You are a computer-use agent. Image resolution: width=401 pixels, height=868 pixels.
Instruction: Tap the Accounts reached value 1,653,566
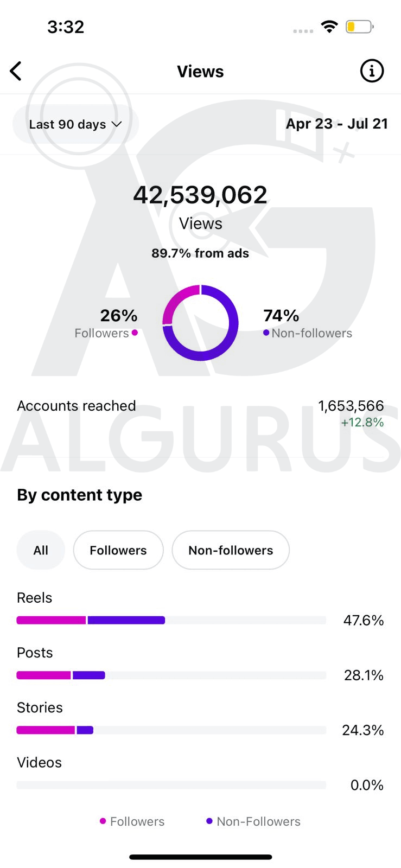(351, 406)
